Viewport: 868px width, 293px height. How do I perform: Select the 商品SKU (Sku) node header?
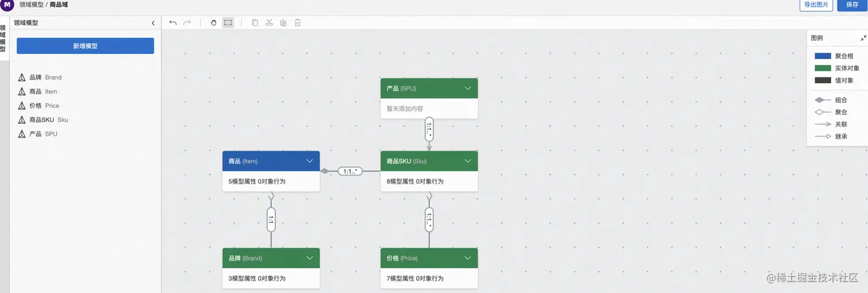pos(429,161)
